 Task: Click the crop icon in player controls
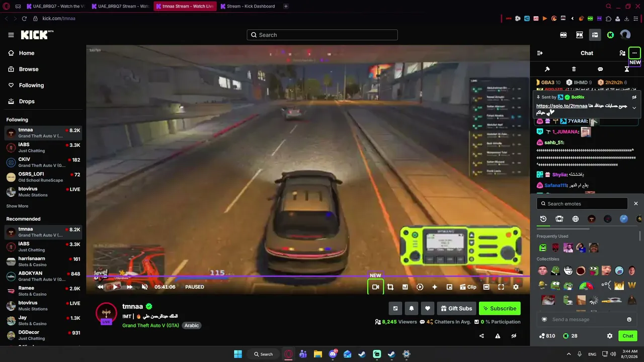tap(390, 287)
